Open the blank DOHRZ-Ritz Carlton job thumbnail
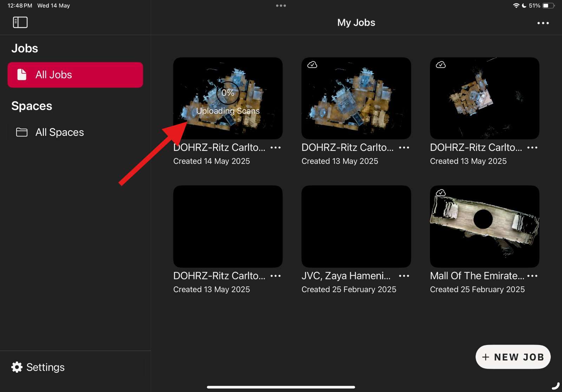Screen dimensions: 562x392 pos(228,226)
